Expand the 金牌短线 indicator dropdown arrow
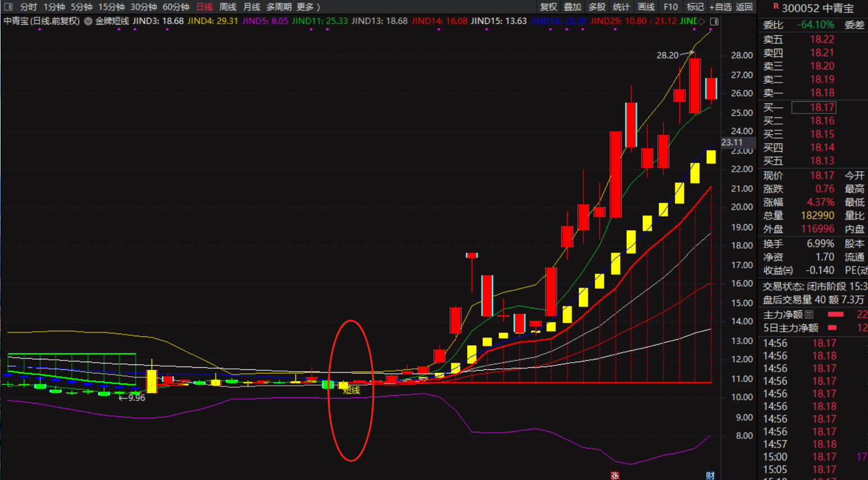Screen dimensions: 868x480 point(88,21)
